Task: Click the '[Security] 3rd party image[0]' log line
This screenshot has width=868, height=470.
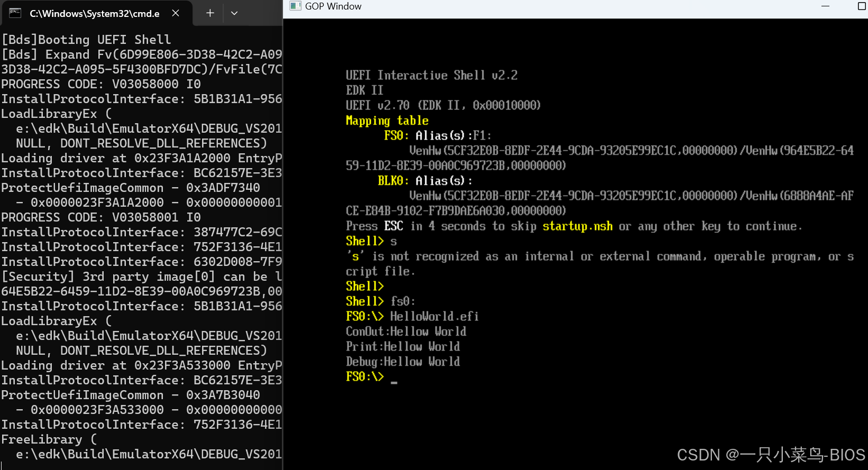Action: pos(142,277)
